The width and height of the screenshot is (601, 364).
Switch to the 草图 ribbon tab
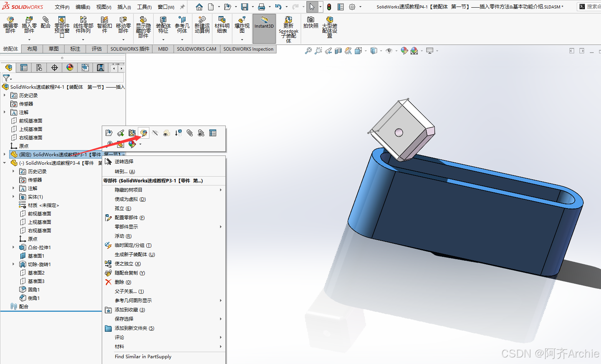[x=54, y=49]
